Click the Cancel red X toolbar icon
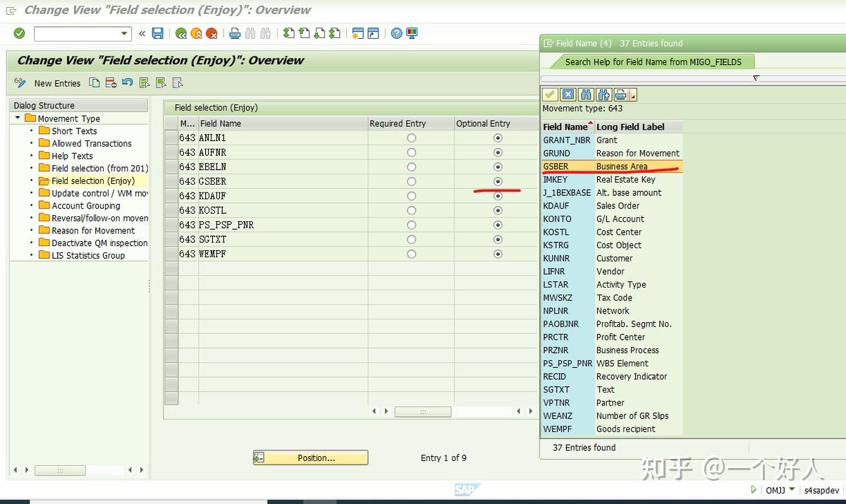846x504 pixels. pyautogui.click(x=213, y=33)
